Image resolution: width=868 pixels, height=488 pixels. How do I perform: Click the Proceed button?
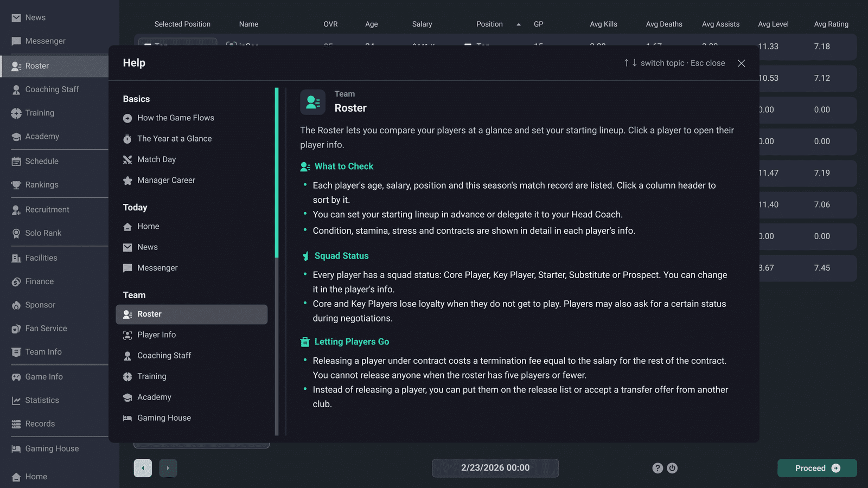817,468
